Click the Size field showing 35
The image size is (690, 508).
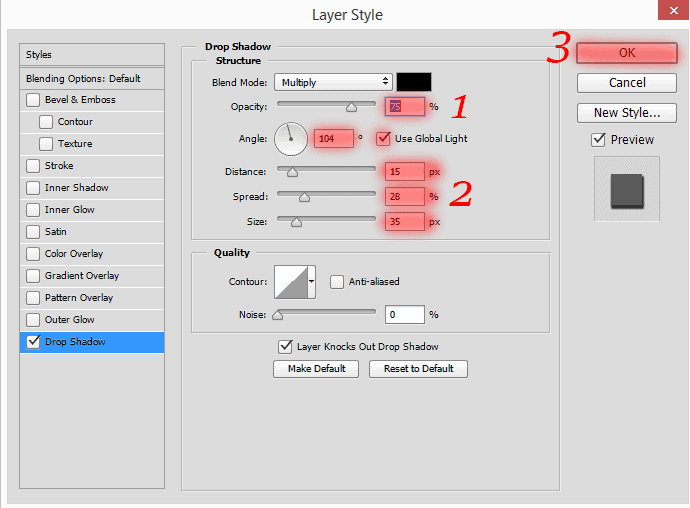coord(405,221)
